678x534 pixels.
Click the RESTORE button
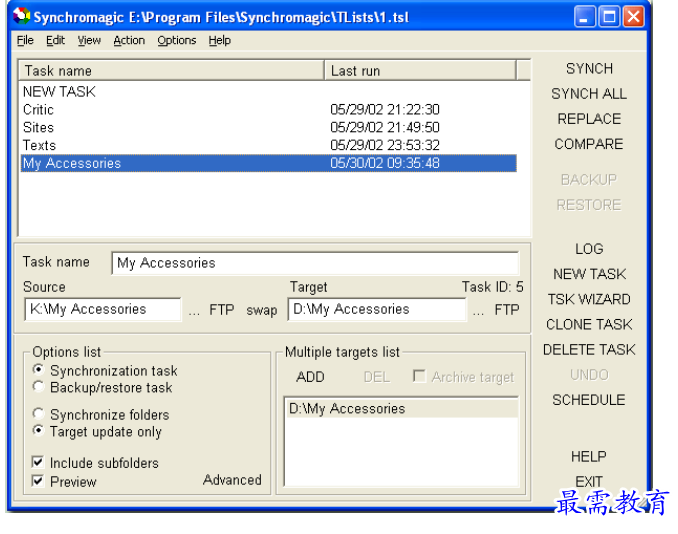(x=589, y=204)
